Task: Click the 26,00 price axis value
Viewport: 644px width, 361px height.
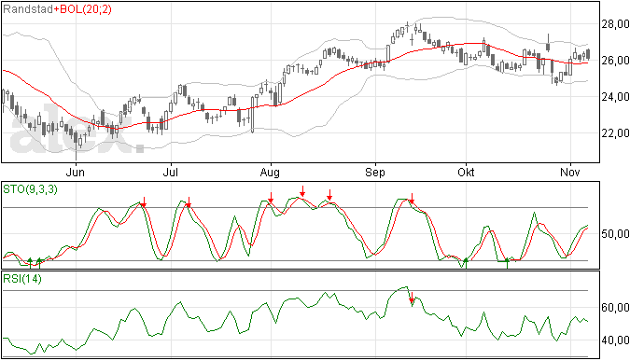Action: (615, 61)
